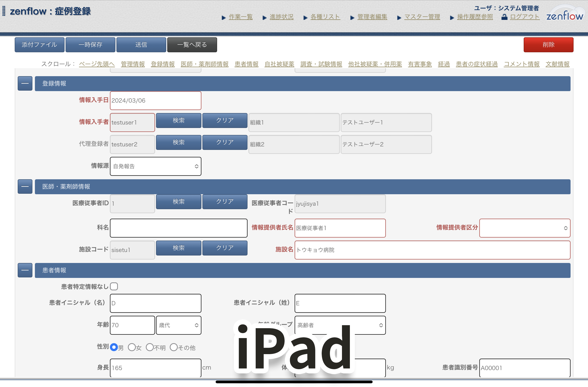Collapse the 登録情報 section with minus icon

(x=25, y=84)
